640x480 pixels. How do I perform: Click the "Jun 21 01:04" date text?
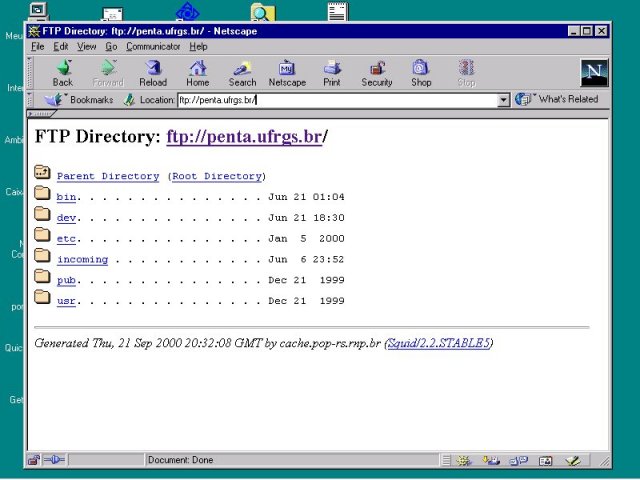(306, 197)
